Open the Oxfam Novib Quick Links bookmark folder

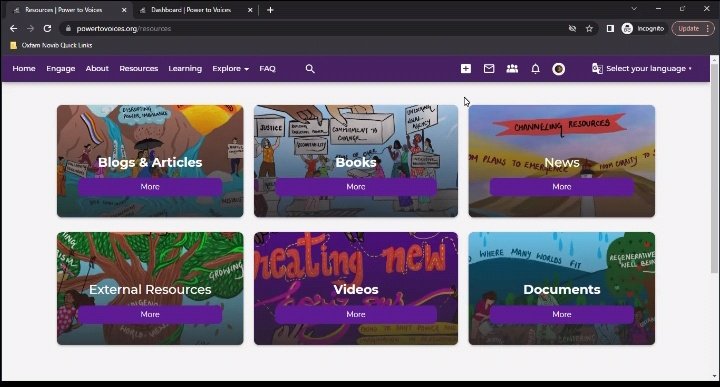pyautogui.click(x=51, y=45)
